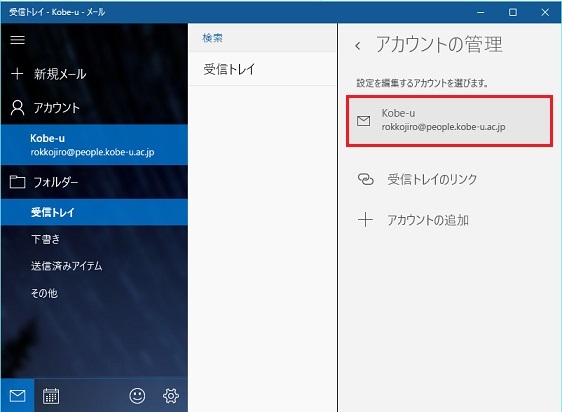Go back using the arrow beside アカウントの管理
The image size is (562, 412).
tap(357, 46)
